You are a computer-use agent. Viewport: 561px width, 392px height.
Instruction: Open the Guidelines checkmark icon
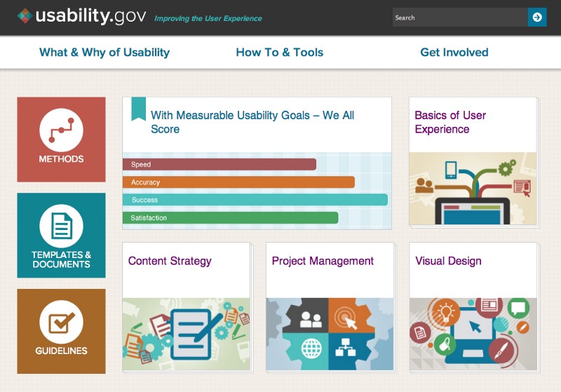point(61,322)
